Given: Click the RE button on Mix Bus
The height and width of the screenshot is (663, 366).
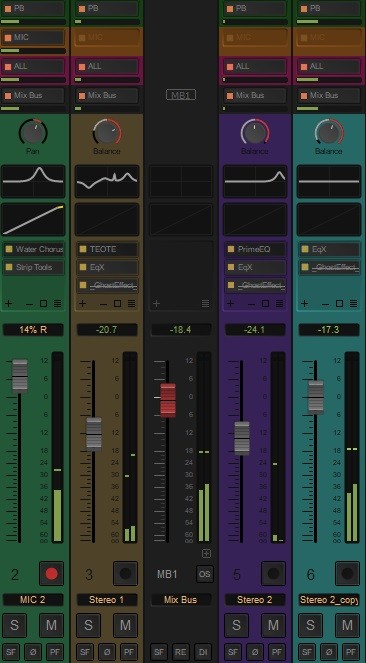Looking at the screenshot, I should (181, 652).
